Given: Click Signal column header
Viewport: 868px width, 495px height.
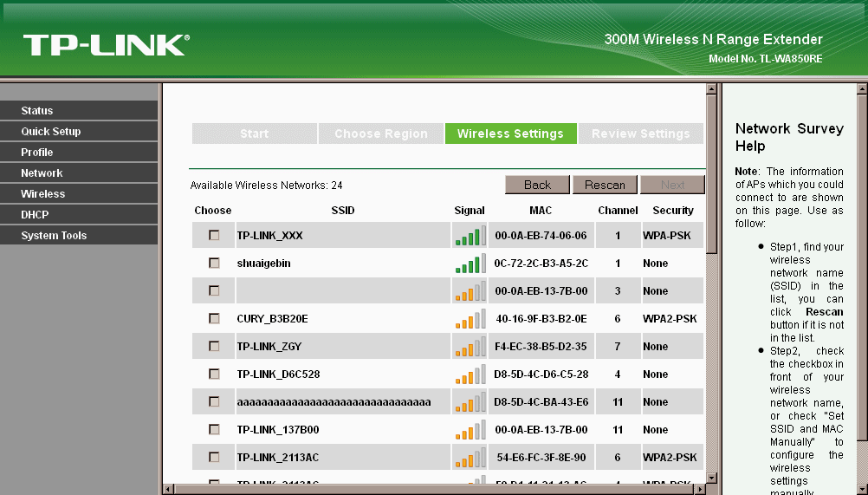Looking at the screenshot, I should 470,211.
